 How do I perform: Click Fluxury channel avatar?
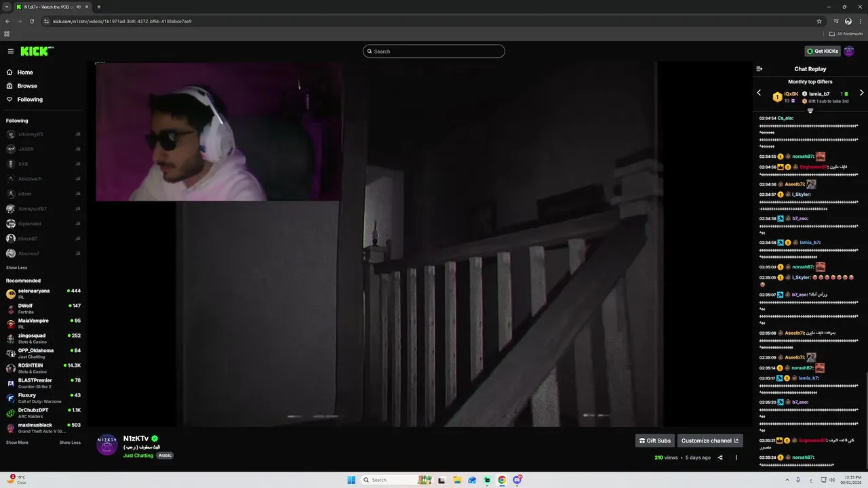(x=11, y=398)
